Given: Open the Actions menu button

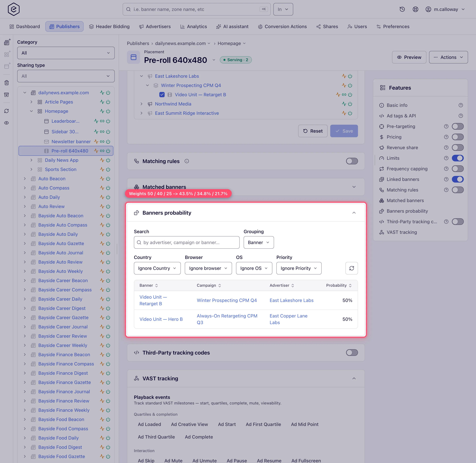Looking at the screenshot, I should tap(448, 57).
